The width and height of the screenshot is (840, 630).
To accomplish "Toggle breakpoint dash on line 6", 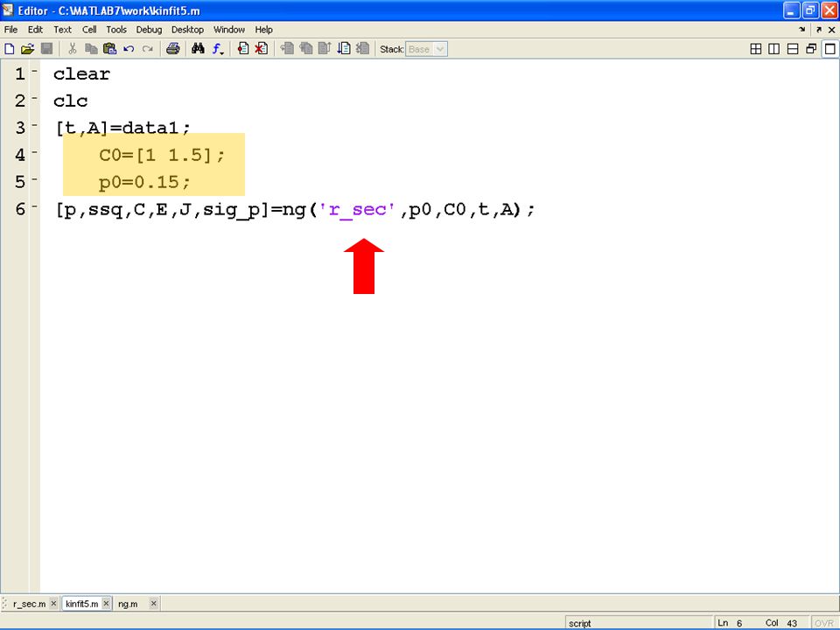I will pos(34,206).
